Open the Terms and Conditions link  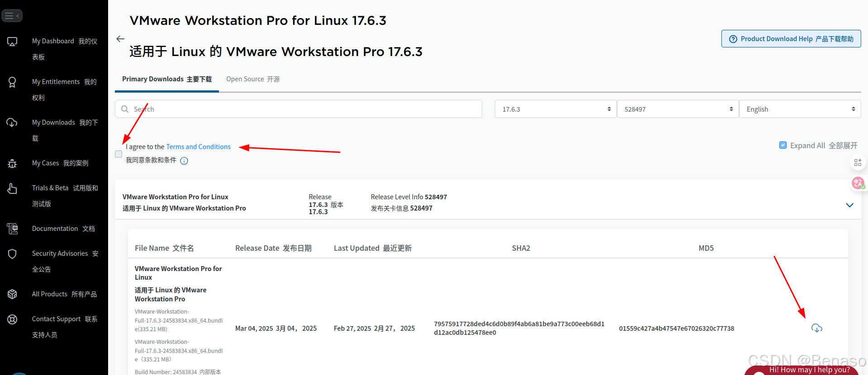[x=198, y=147]
